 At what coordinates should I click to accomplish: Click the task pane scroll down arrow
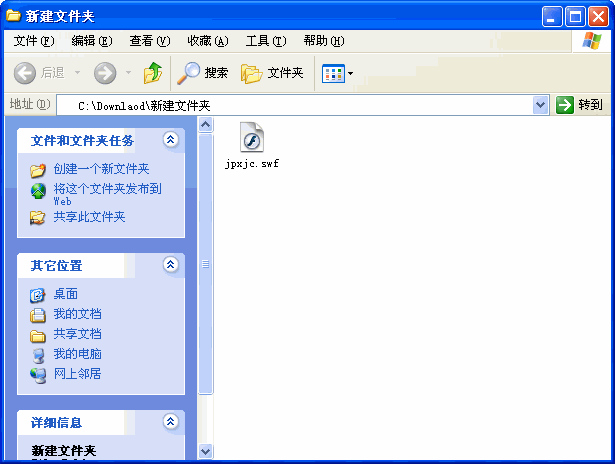[206, 451]
